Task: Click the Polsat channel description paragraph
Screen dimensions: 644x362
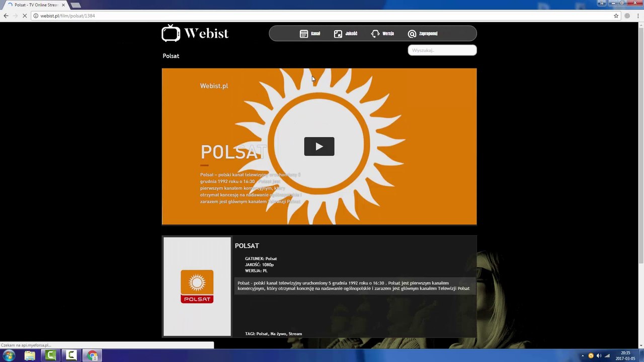Action: coord(353,286)
